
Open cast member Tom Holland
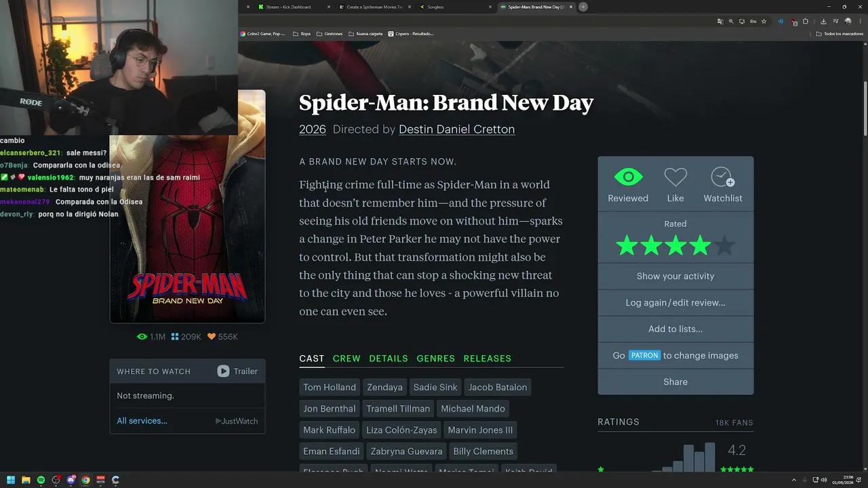tap(330, 387)
